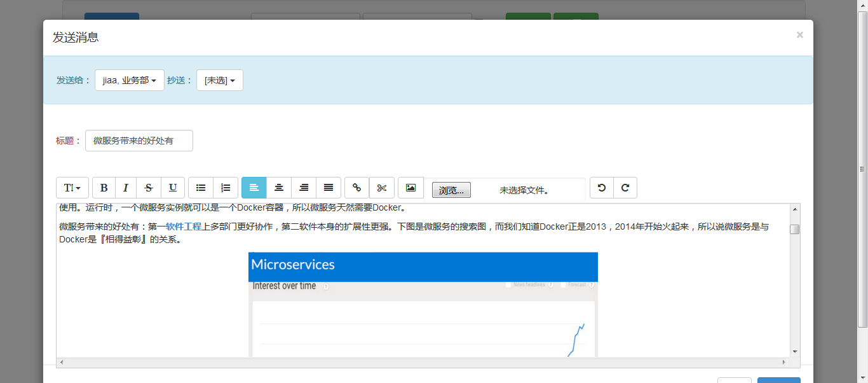Click the insert image icon
Screen dimensions: 868x383
410,188
